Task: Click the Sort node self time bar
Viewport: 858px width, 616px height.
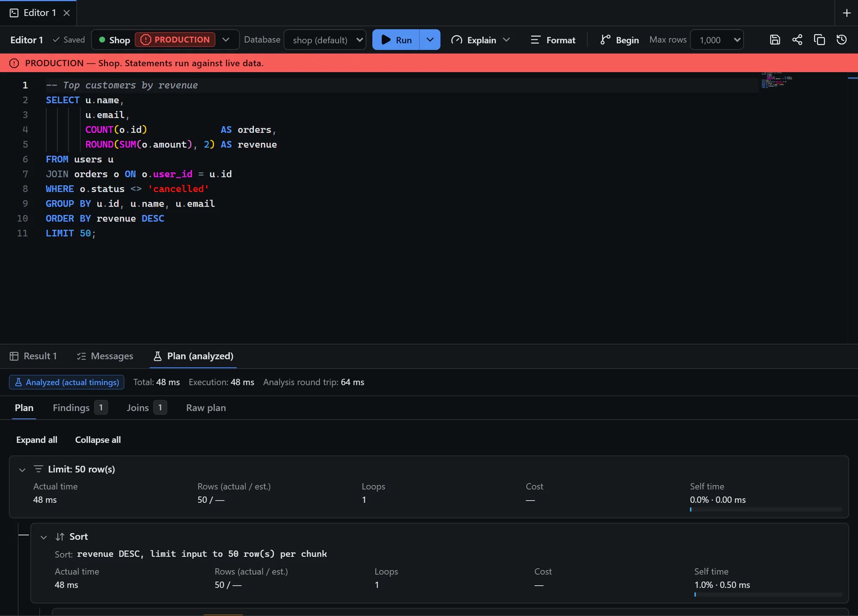Action: (x=768, y=595)
